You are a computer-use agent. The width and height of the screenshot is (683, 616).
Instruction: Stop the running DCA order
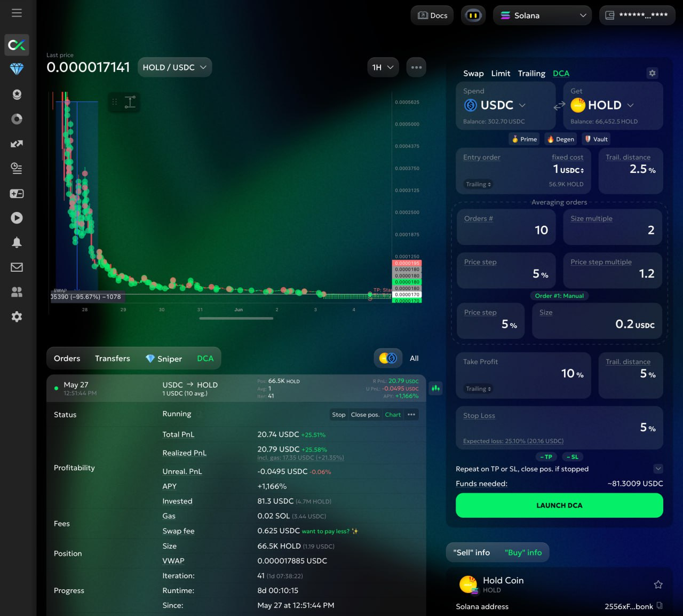coord(338,415)
